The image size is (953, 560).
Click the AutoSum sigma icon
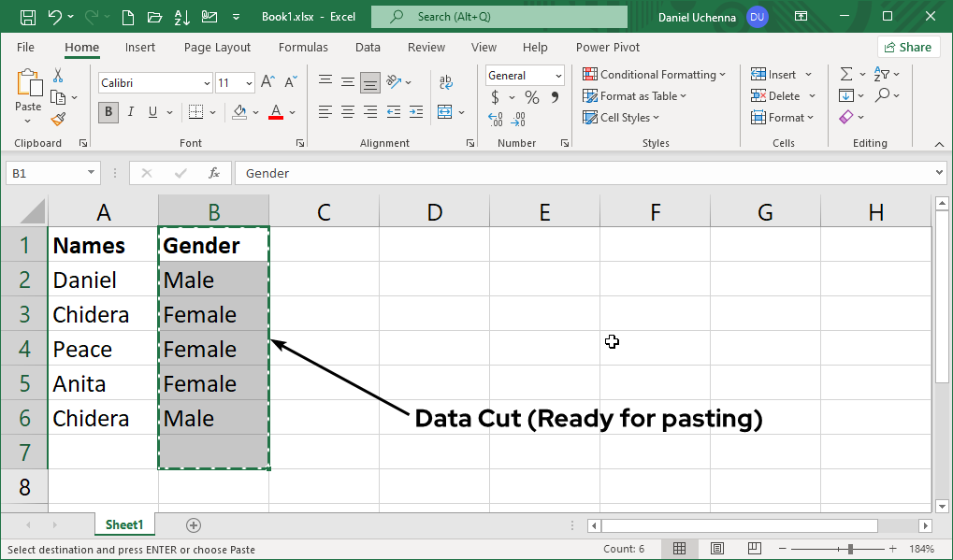pos(846,74)
